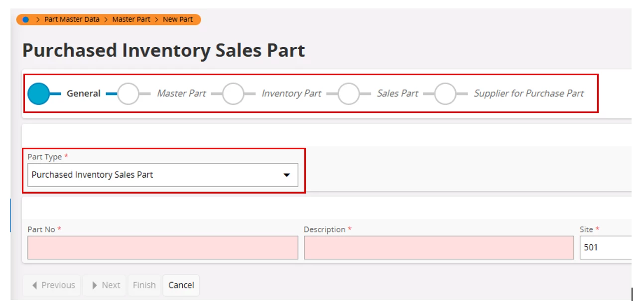Select the Sales Part step circle
Screen dimensions: 644x307
click(x=349, y=94)
